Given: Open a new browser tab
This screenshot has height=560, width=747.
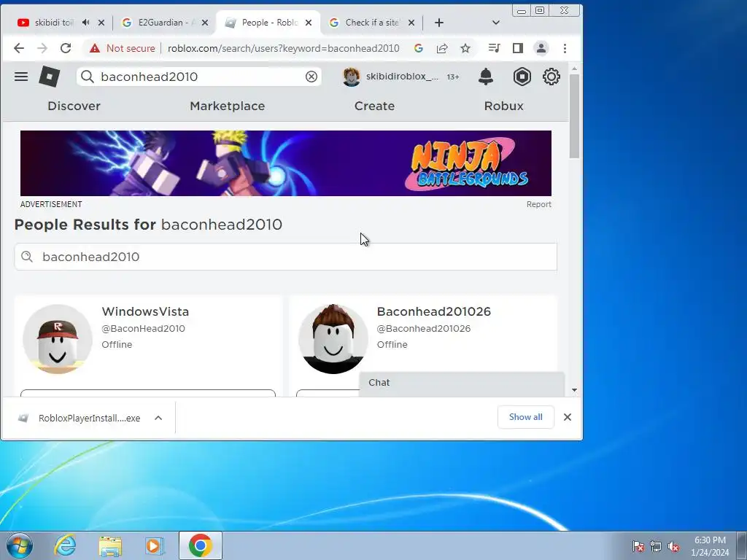Looking at the screenshot, I should [x=438, y=23].
